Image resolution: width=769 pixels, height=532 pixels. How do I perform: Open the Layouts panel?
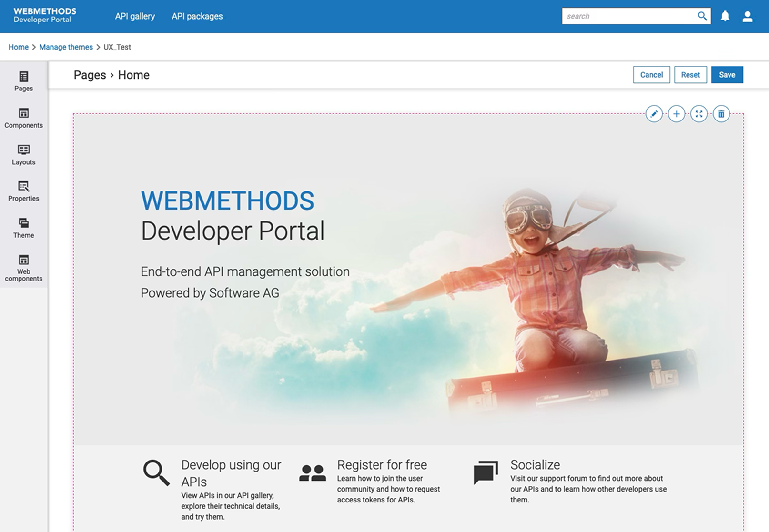pyautogui.click(x=23, y=155)
